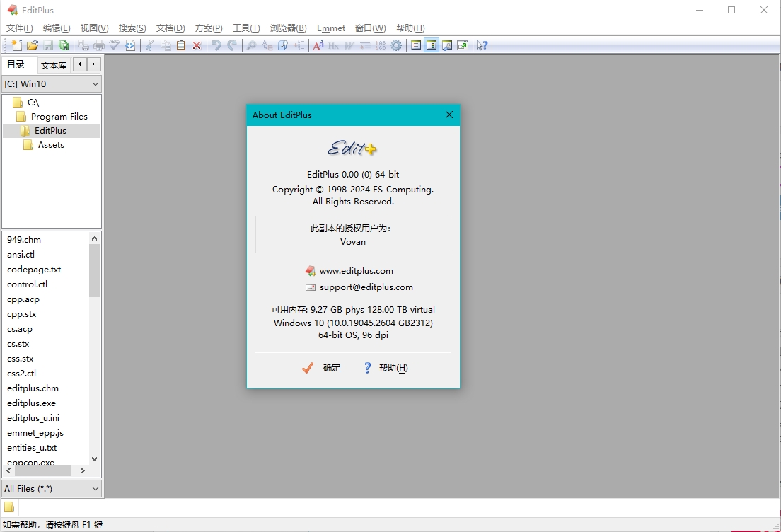The height and width of the screenshot is (532, 781).
Task: Select the editplus_u.ini file
Action: [33, 418]
